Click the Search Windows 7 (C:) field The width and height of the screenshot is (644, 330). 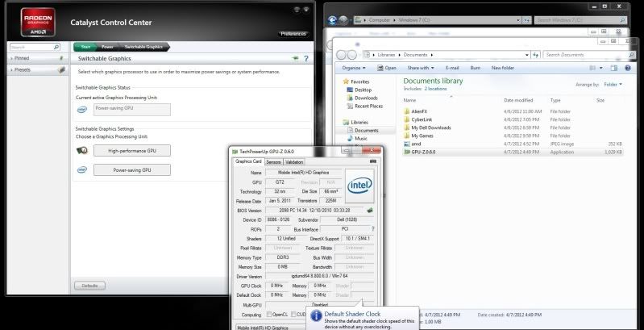tap(580, 19)
